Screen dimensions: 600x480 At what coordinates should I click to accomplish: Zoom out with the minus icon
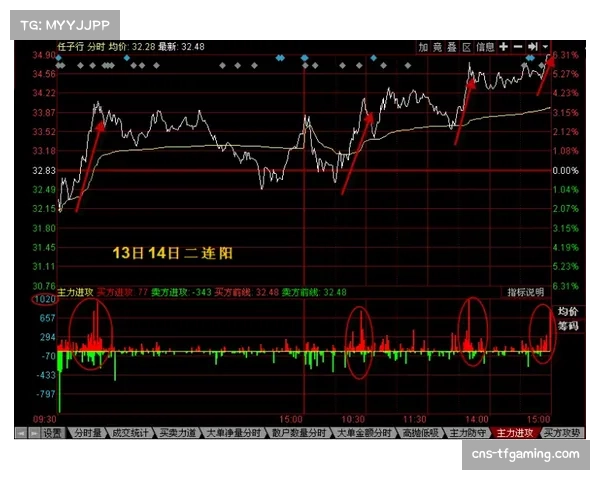click(x=519, y=46)
